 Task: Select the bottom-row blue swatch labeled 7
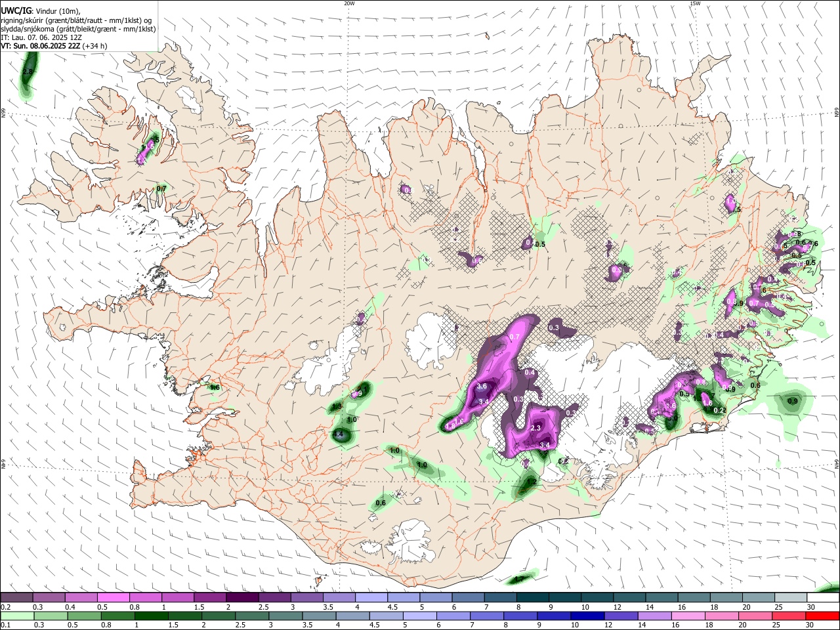coord(487,616)
